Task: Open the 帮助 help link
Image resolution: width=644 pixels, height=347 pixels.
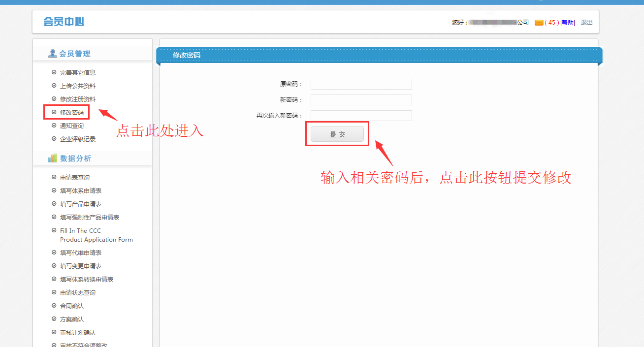Action: coord(568,23)
